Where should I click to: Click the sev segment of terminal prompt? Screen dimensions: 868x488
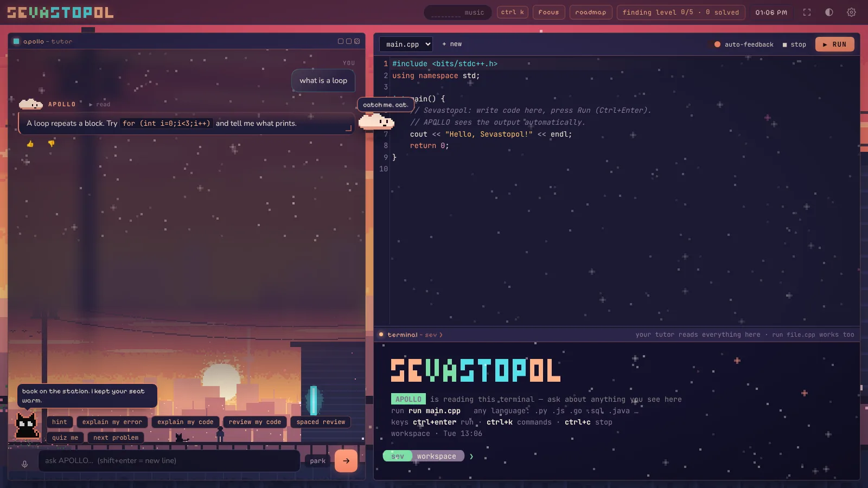398,457
